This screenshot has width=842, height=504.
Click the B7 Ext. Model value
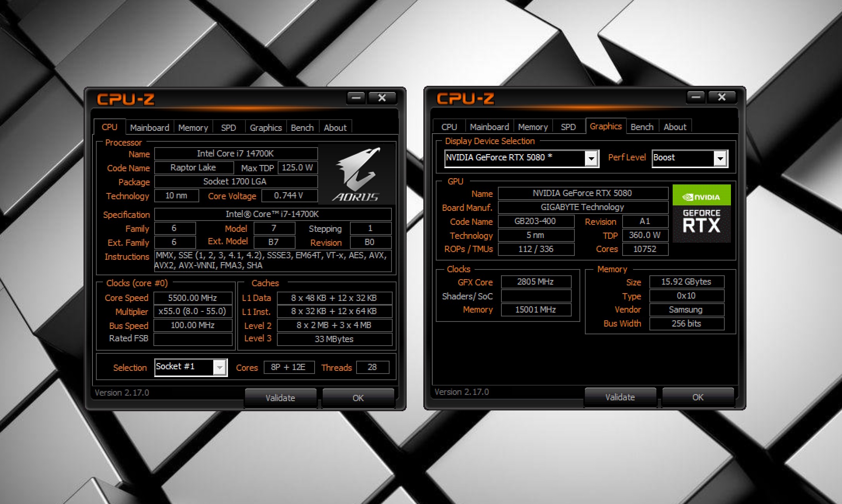[274, 242]
